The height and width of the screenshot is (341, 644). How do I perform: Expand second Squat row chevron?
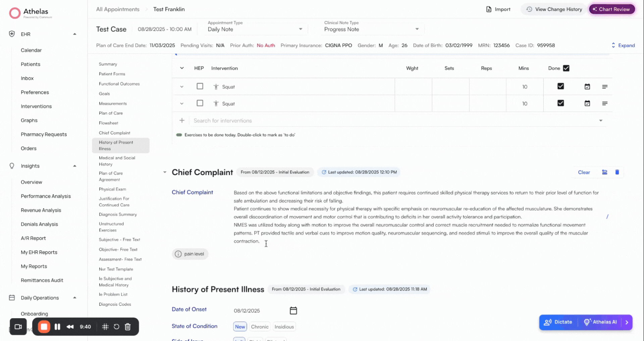(x=182, y=103)
